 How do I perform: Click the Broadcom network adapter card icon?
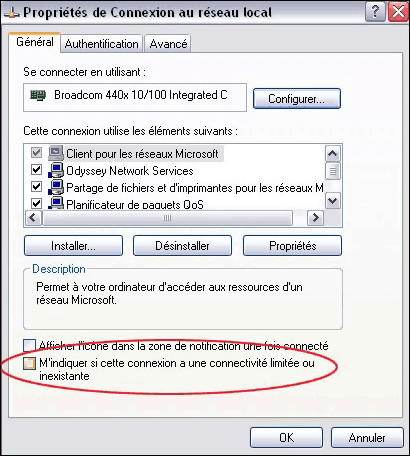point(38,96)
